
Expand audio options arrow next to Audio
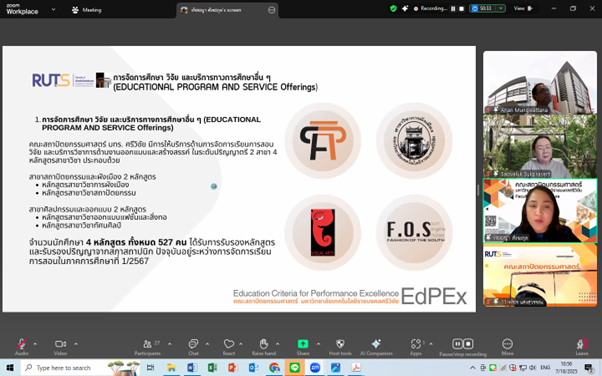[35, 344]
